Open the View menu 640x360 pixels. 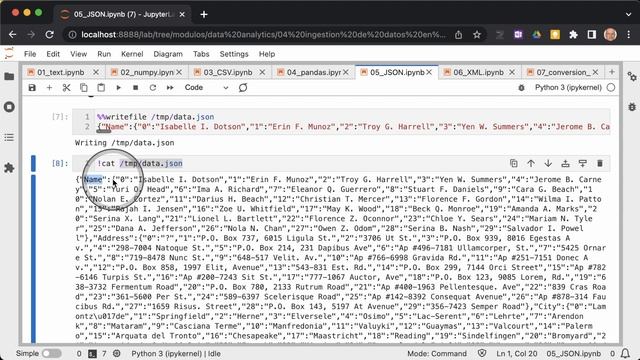coord(78,54)
